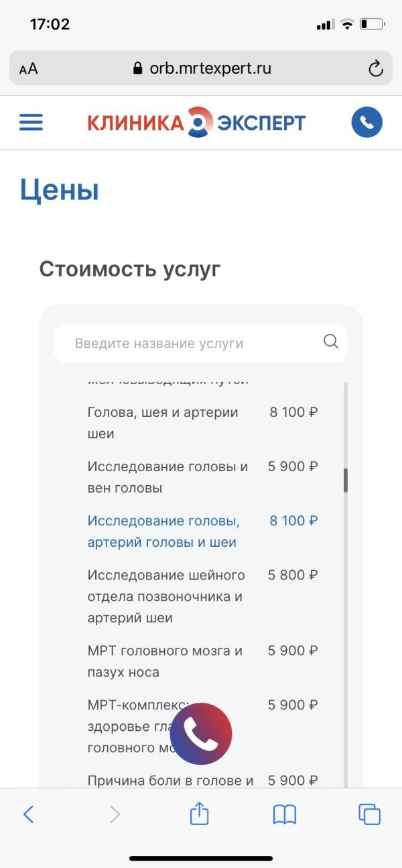The width and height of the screenshot is (402, 868).
Task: Open Safari share sheet
Action: pos(199,814)
